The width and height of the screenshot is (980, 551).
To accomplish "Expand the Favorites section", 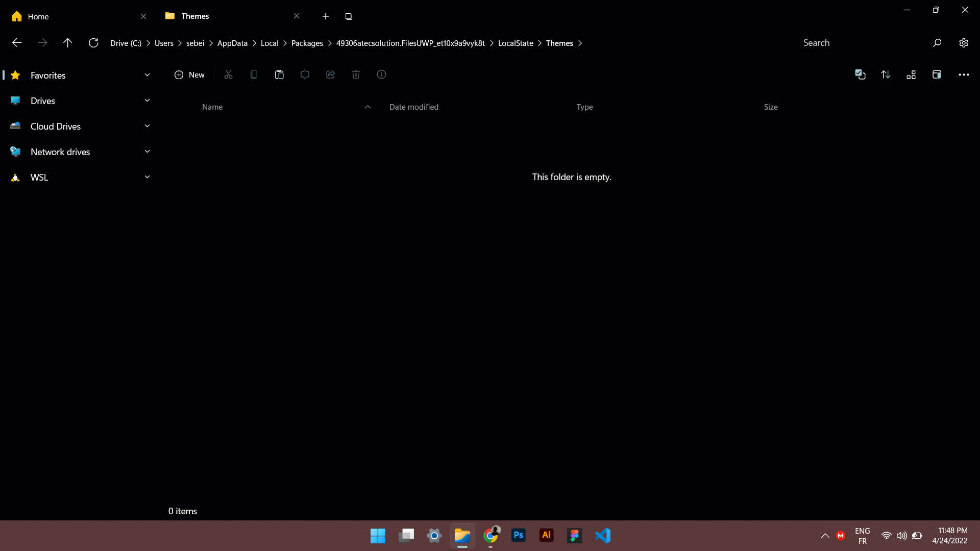I will [147, 74].
